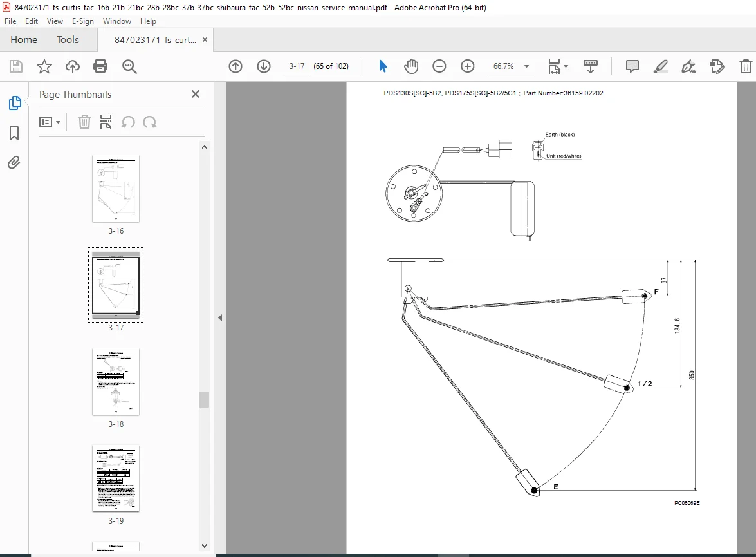Click the 66.7% zoom value field
This screenshot has width=756, height=557.
503,66
